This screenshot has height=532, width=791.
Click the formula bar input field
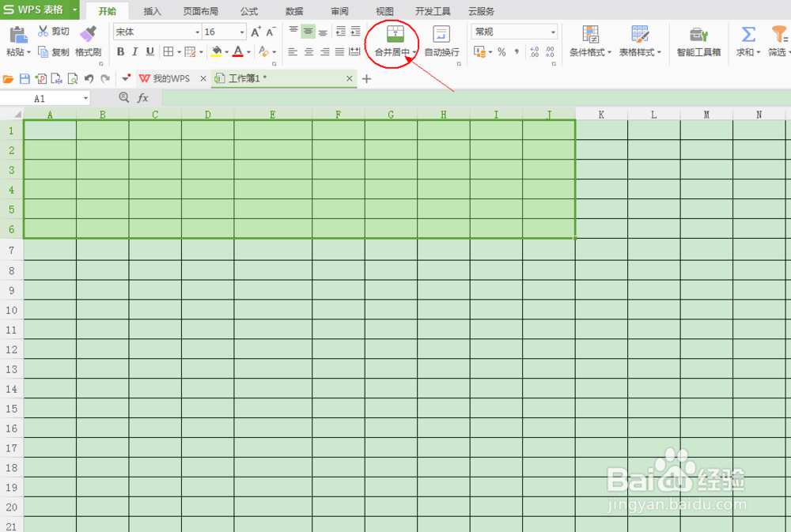pyautogui.click(x=476, y=98)
